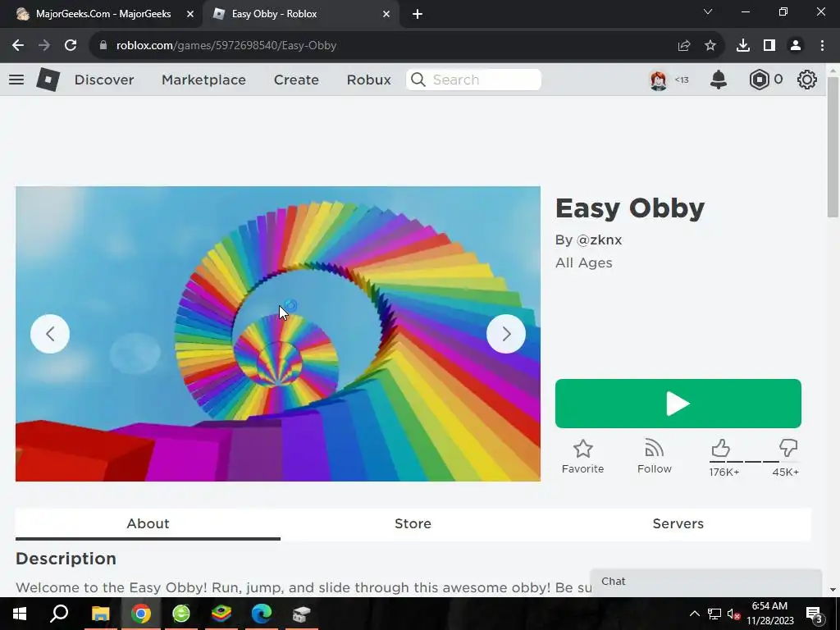Open the Roblox hamburger navigation menu
Viewport: 840px width, 630px height.
coord(16,80)
